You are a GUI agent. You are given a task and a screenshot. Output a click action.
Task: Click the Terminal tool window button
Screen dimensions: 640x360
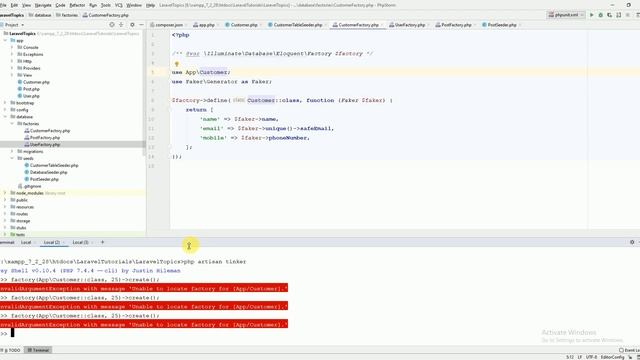click(x=38, y=350)
